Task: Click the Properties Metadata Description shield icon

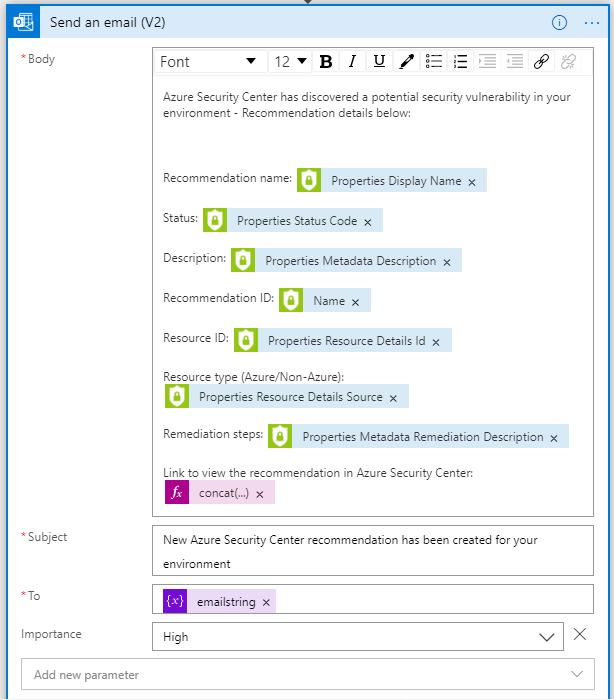Action: click(x=243, y=260)
